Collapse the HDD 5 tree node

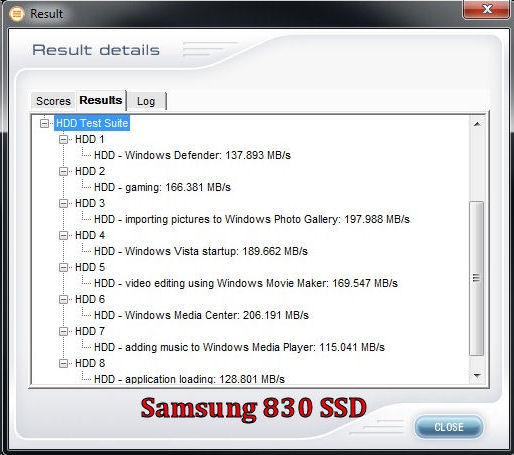tap(63, 267)
